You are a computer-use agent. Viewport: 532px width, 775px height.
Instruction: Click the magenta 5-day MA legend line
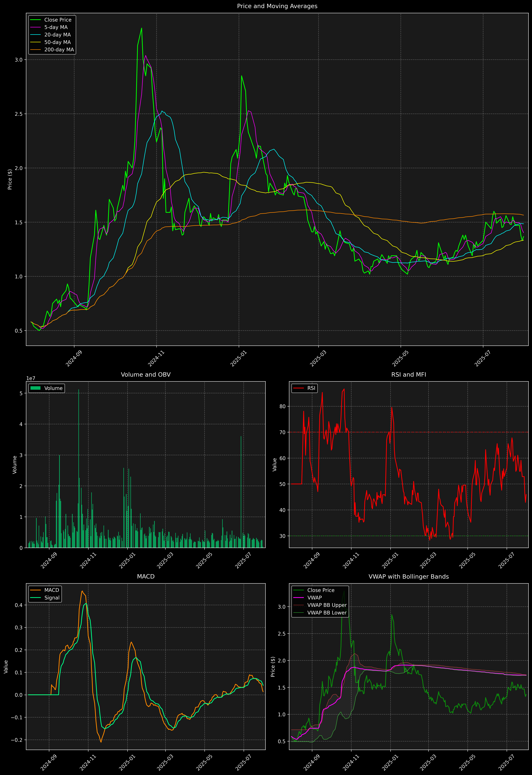(35, 27)
